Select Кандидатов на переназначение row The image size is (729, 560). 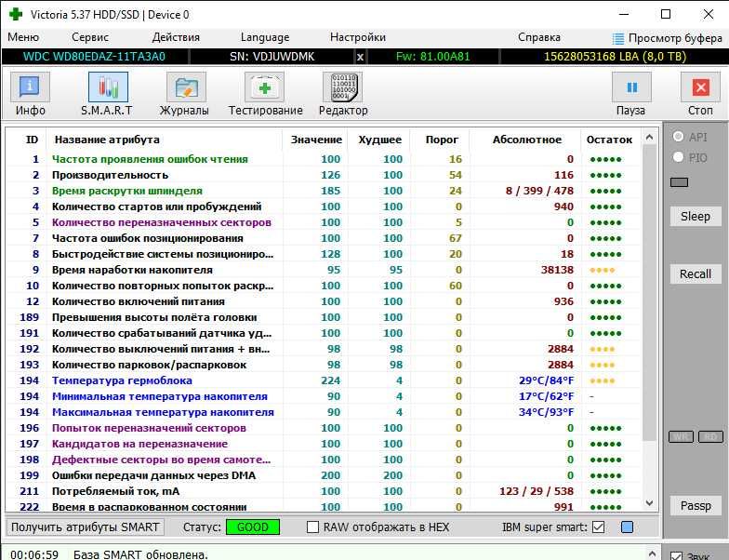point(324,444)
